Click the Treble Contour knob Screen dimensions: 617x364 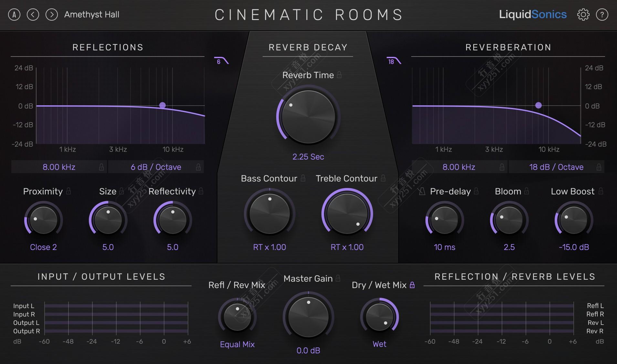pos(347,213)
